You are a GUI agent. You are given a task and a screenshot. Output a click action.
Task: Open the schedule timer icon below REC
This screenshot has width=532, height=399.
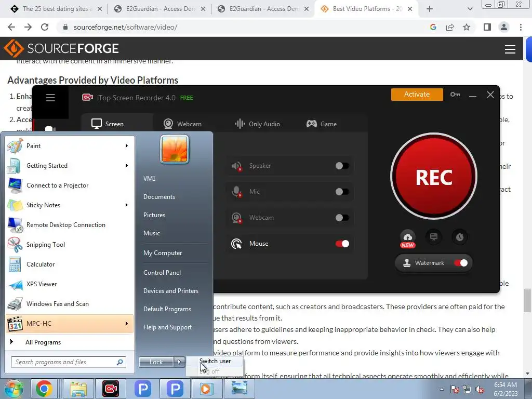click(460, 236)
